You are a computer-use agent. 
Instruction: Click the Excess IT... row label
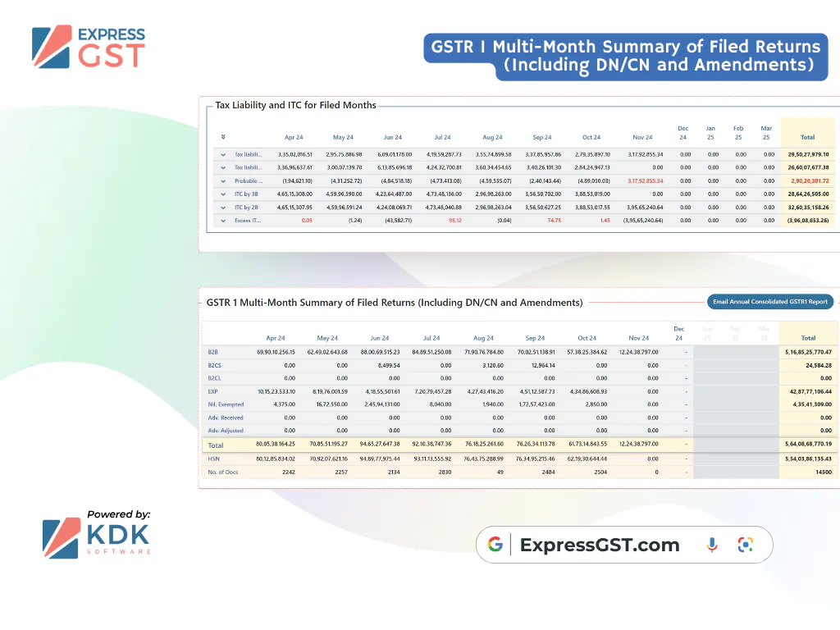pos(248,221)
